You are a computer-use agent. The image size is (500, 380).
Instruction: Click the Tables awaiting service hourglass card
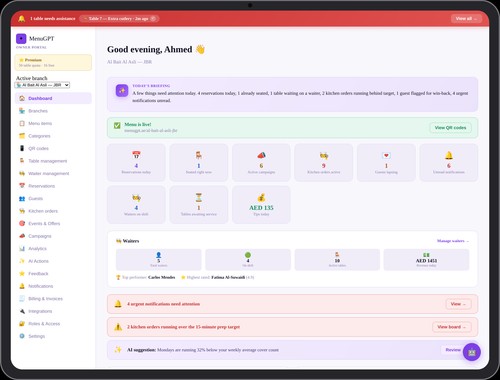pos(199,205)
